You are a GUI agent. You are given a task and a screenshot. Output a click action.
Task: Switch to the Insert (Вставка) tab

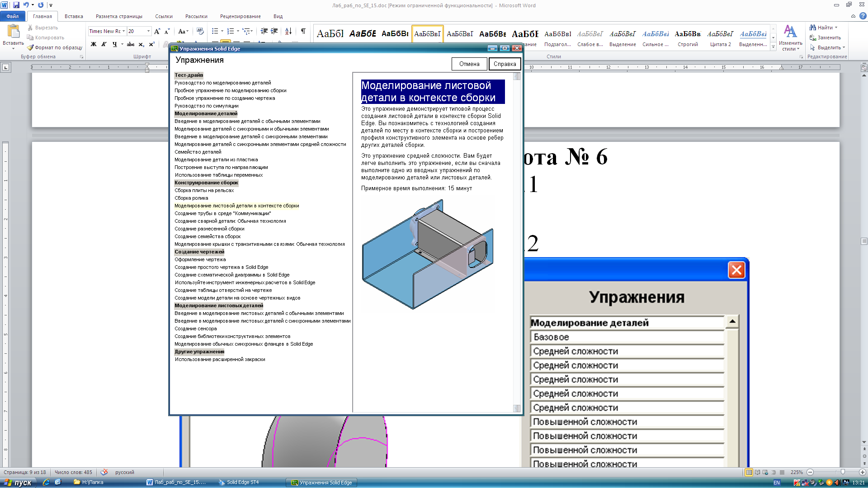pos(74,16)
